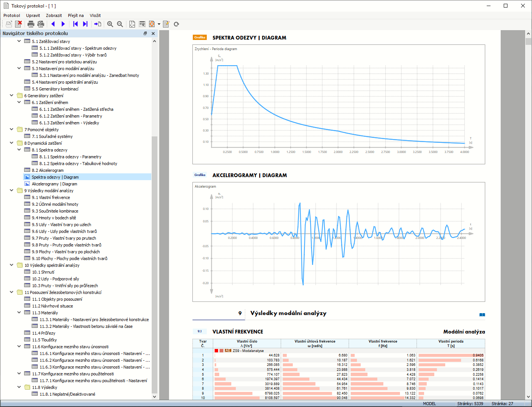Click the edit report notepad icon
Image resolution: width=532 pixels, height=407 pixels.
pyautogui.click(x=166, y=24)
